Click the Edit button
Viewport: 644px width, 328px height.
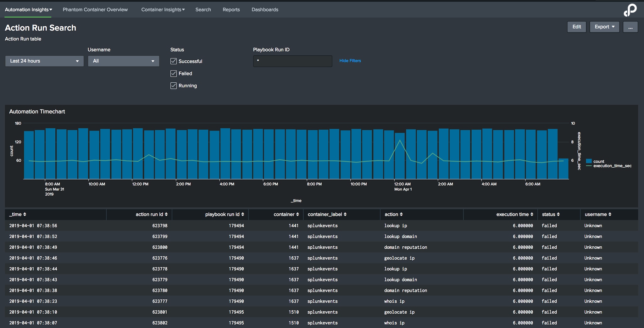577,27
